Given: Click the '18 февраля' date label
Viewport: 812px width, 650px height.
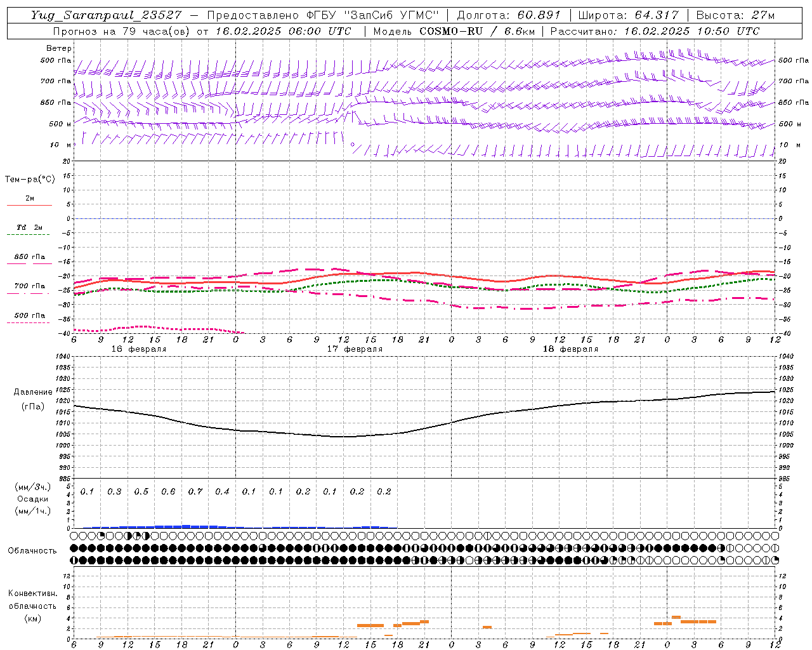Looking at the screenshot, I should 570,349.
